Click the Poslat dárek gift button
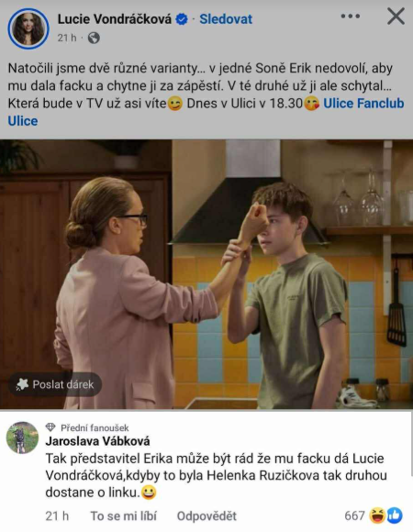The image size is (413, 532). [x=55, y=384]
